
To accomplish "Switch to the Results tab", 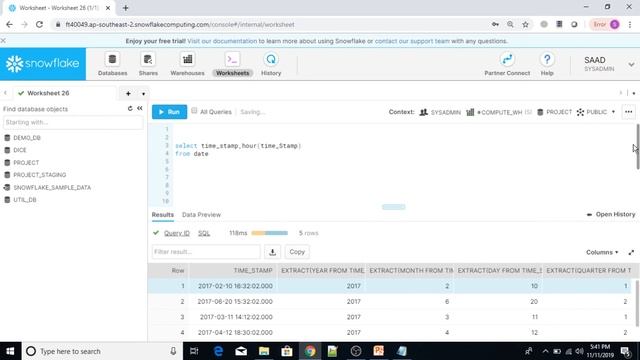I will [x=162, y=215].
